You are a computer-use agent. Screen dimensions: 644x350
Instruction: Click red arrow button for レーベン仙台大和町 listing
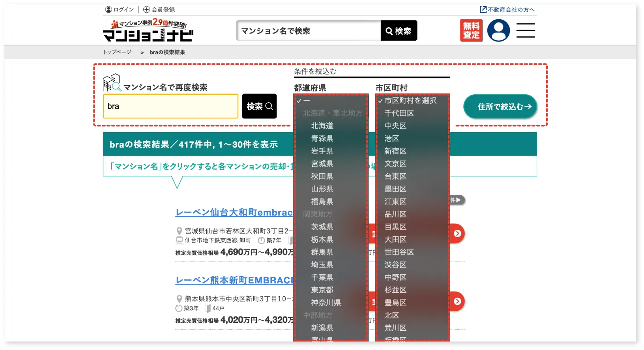pos(457,234)
